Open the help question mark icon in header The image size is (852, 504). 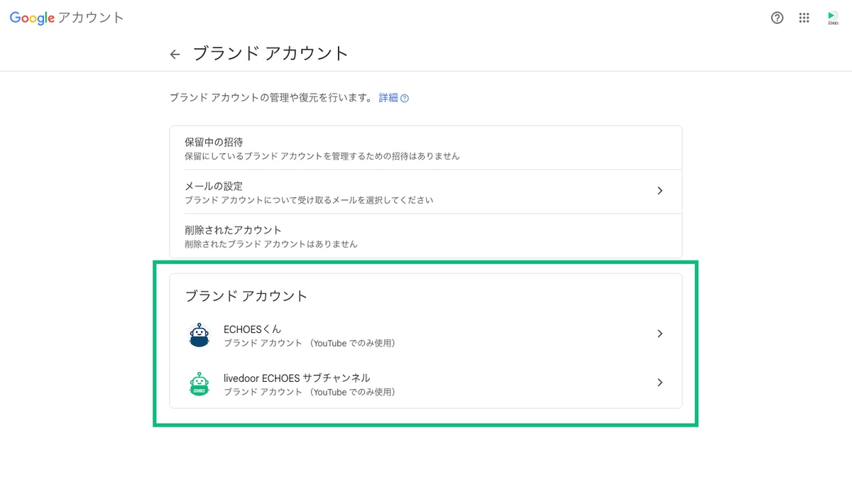[x=777, y=18]
